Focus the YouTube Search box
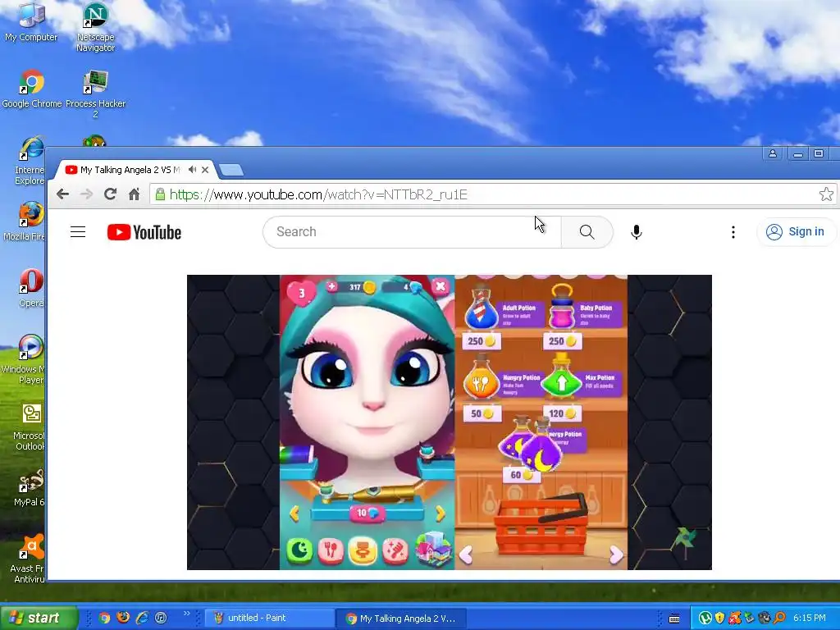Image resolution: width=840 pixels, height=630 pixels. [412, 232]
